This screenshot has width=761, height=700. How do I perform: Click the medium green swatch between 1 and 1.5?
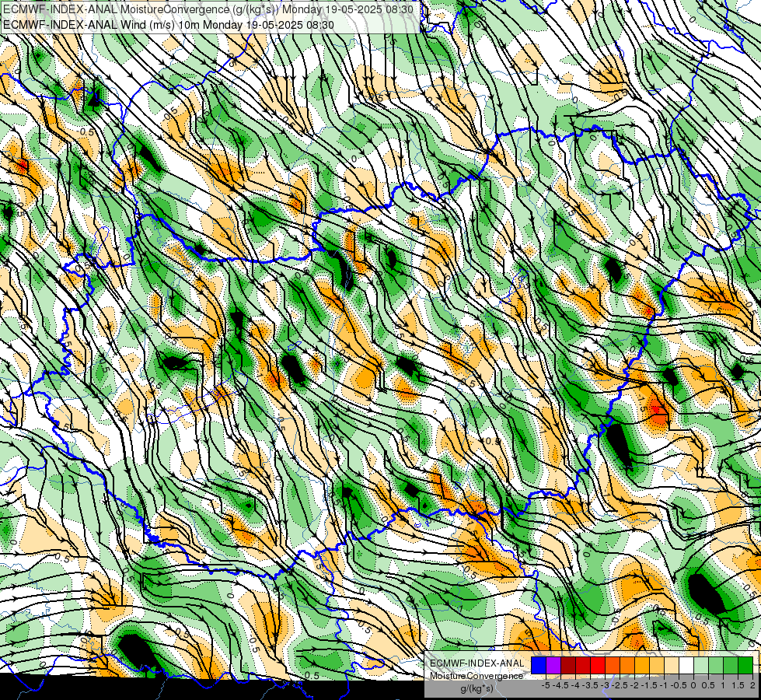pyautogui.click(x=731, y=665)
